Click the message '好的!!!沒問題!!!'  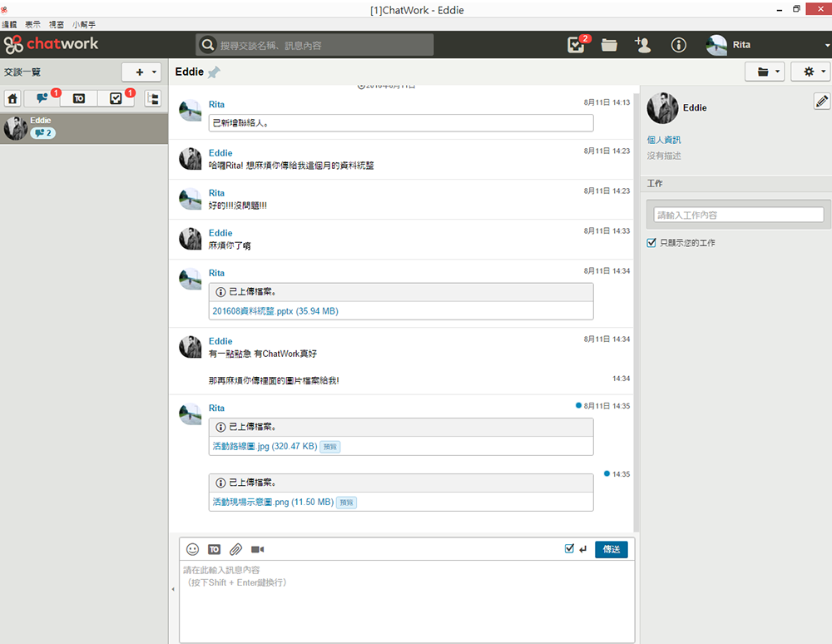tap(238, 206)
